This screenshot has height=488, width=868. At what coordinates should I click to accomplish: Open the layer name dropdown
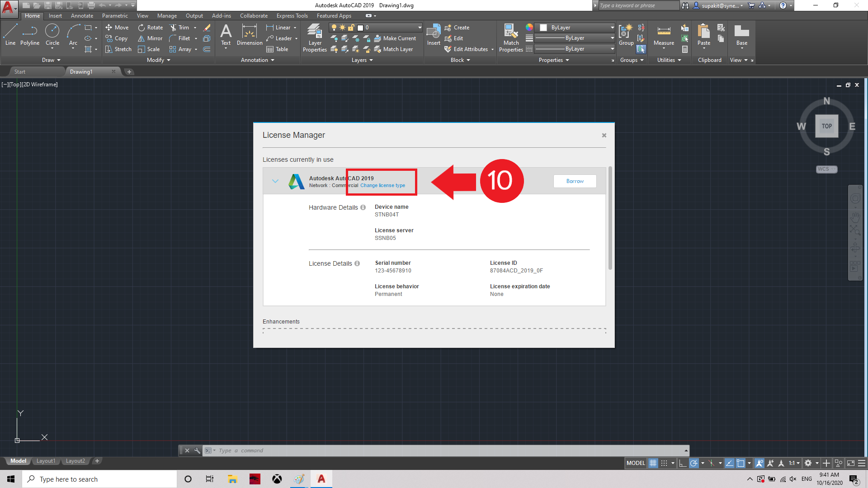pyautogui.click(x=420, y=28)
